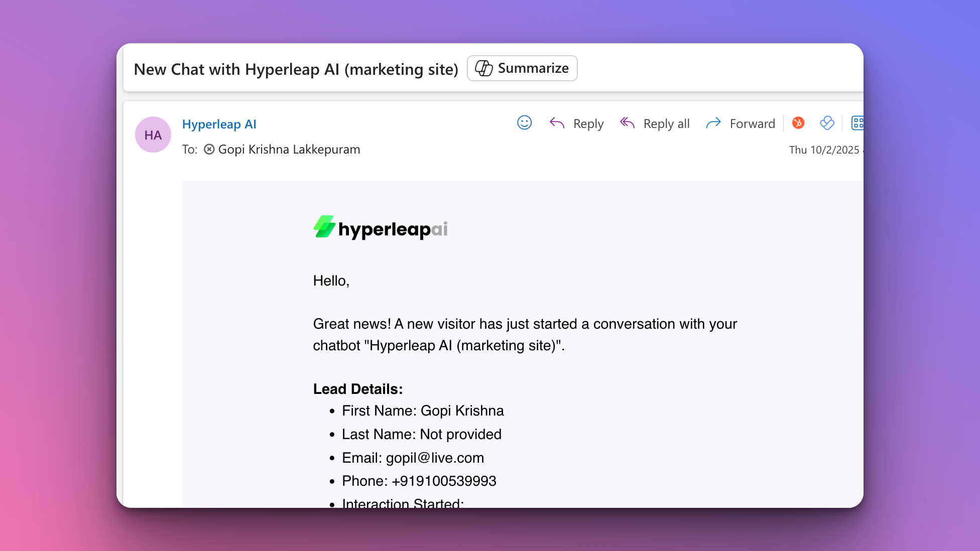Open the blue Viva Insights add-in icon
The height and width of the screenshot is (551, 980).
[827, 123]
